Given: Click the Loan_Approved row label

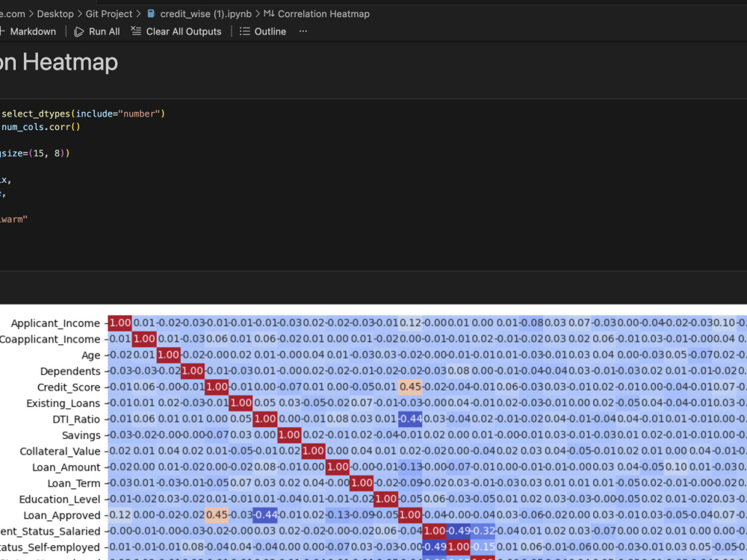Looking at the screenshot, I should click(x=62, y=515).
